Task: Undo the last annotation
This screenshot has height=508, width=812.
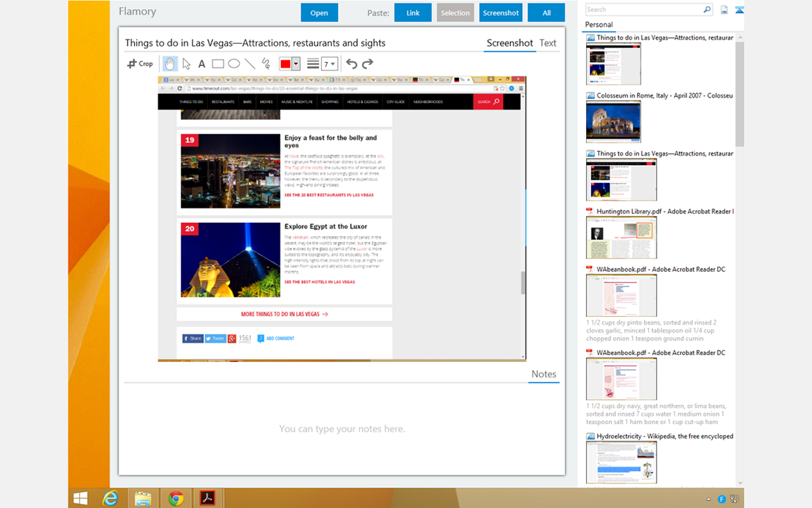Action: 351,63
